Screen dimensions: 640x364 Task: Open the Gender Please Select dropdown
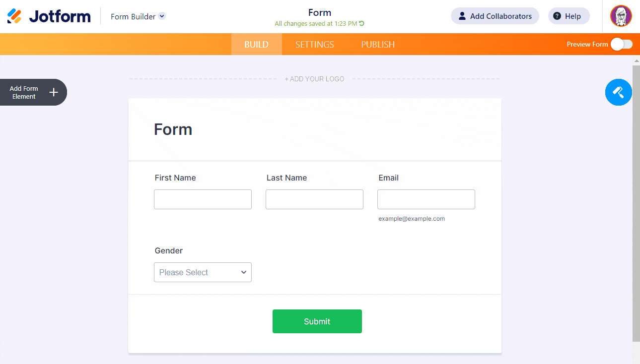click(x=203, y=272)
